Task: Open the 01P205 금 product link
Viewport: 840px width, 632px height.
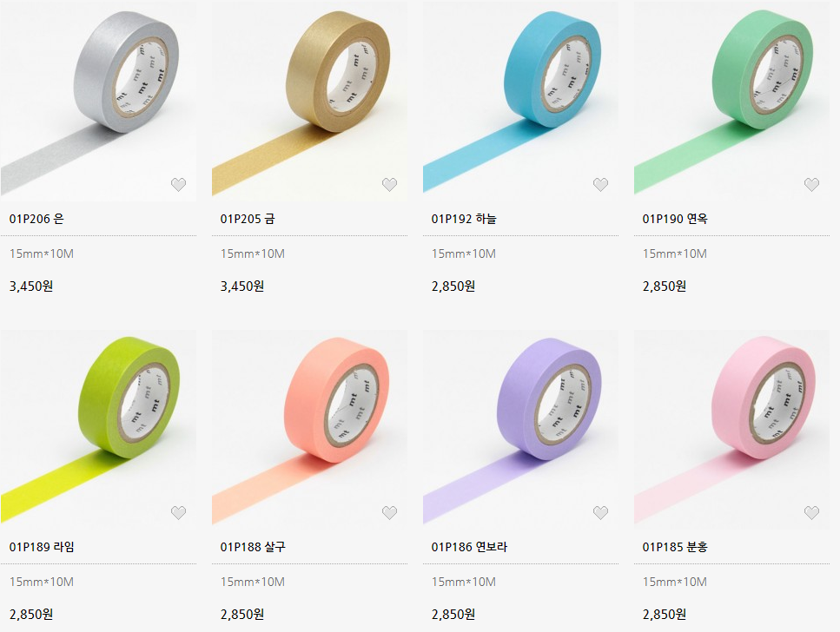Action: (248, 219)
